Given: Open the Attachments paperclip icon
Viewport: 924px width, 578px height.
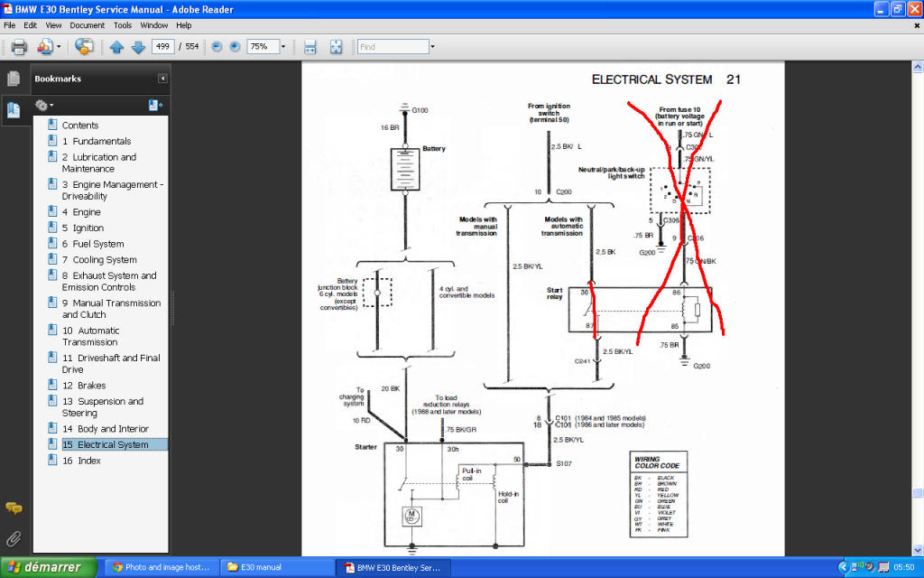Looking at the screenshot, I should [14, 538].
